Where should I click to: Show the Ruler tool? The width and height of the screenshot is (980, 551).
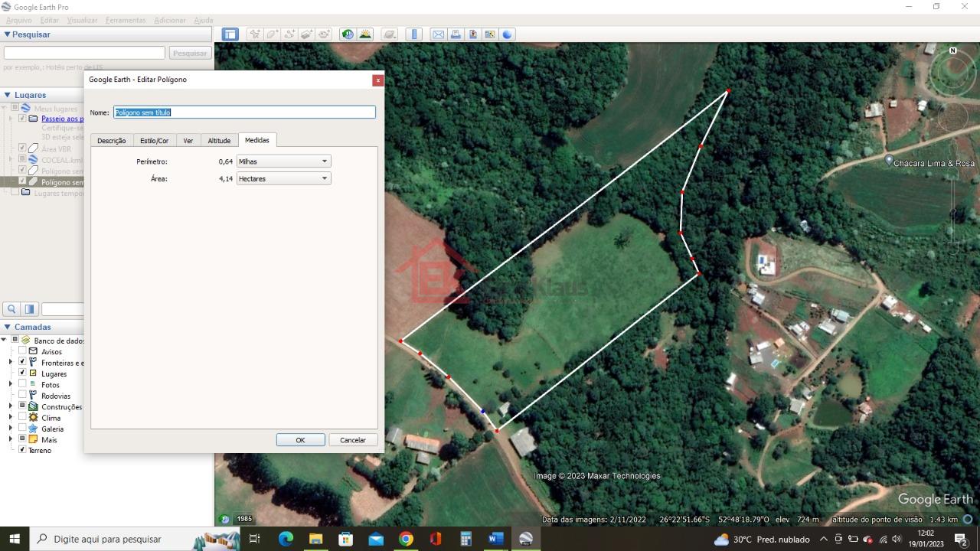tap(414, 34)
